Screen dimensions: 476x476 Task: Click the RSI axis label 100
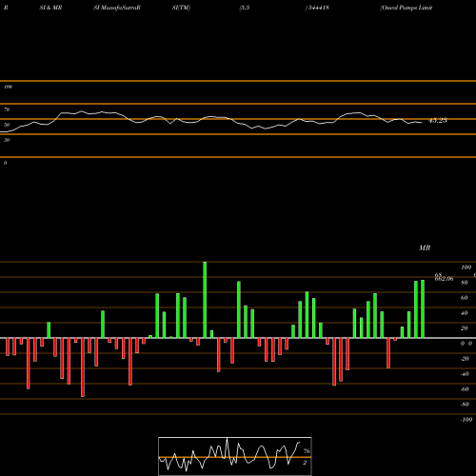(9, 87)
